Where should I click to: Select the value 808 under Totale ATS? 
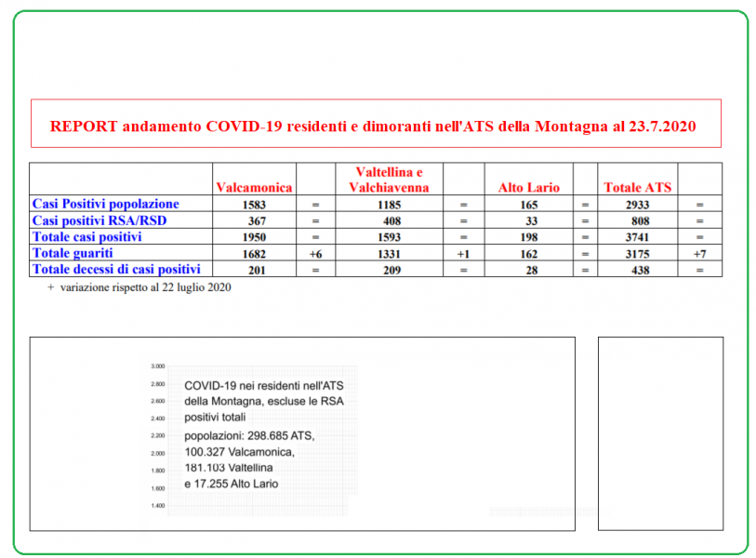coord(641,221)
